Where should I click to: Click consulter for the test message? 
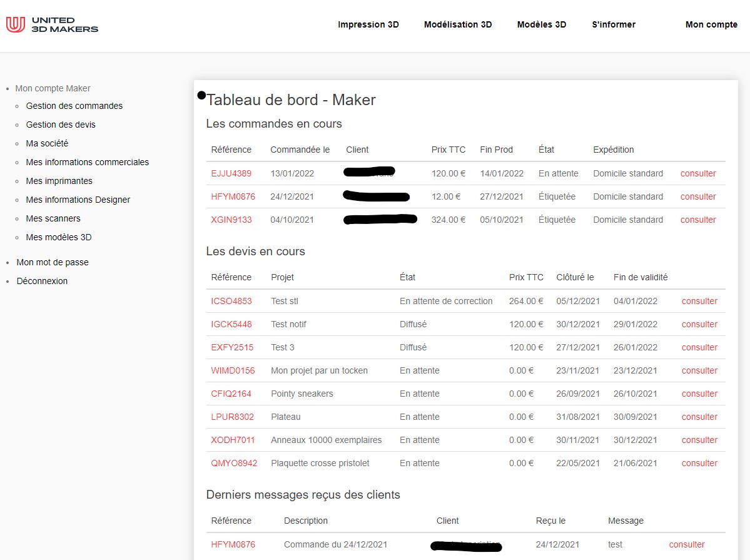[x=687, y=545]
